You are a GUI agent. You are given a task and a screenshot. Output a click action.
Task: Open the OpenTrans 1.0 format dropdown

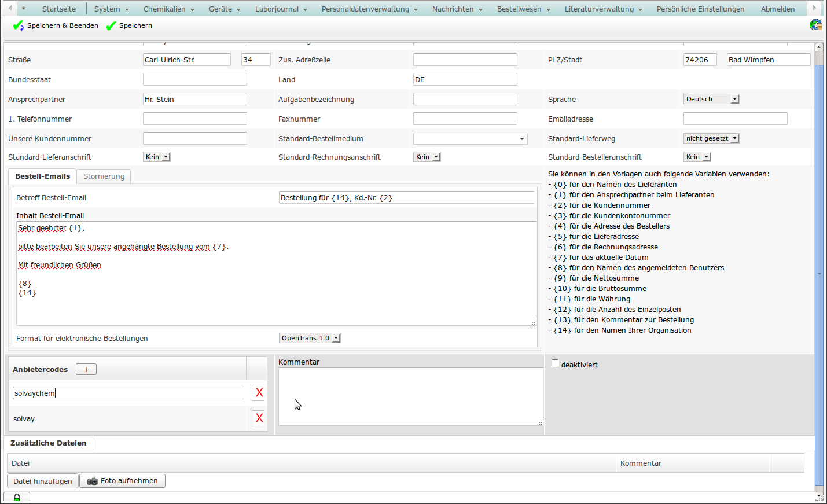(x=310, y=338)
